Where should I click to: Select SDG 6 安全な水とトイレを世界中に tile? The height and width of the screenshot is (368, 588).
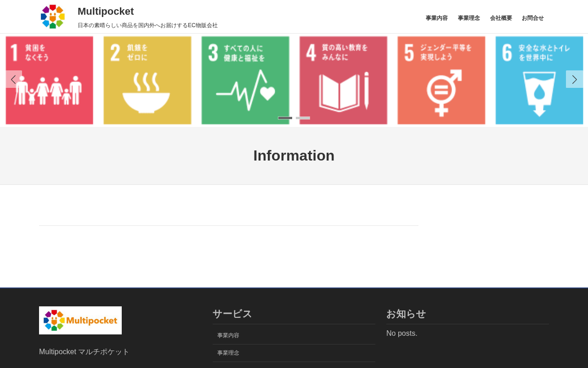(539, 80)
